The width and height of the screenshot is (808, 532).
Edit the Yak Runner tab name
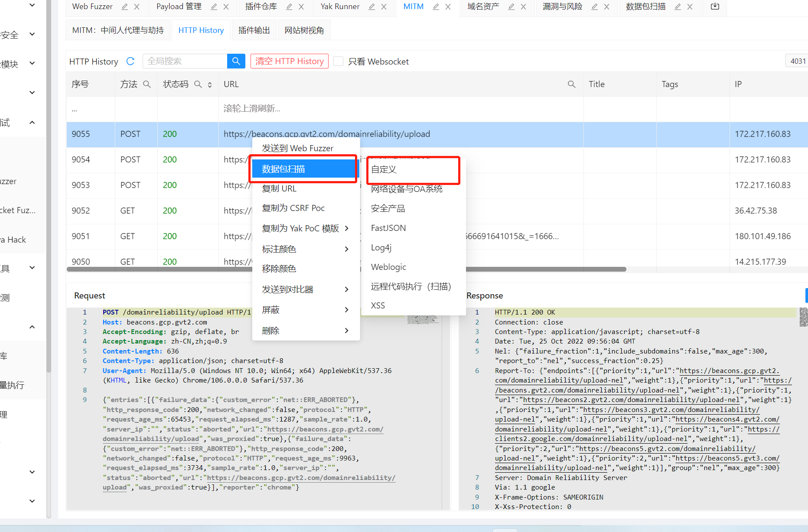tap(372, 7)
